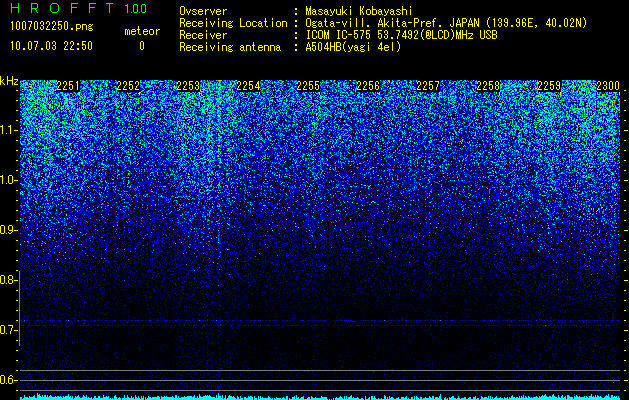Image resolution: width=629 pixels, height=400 pixels.
Task: Click the 1.1 frequency axis label
Action: [x=8, y=130]
